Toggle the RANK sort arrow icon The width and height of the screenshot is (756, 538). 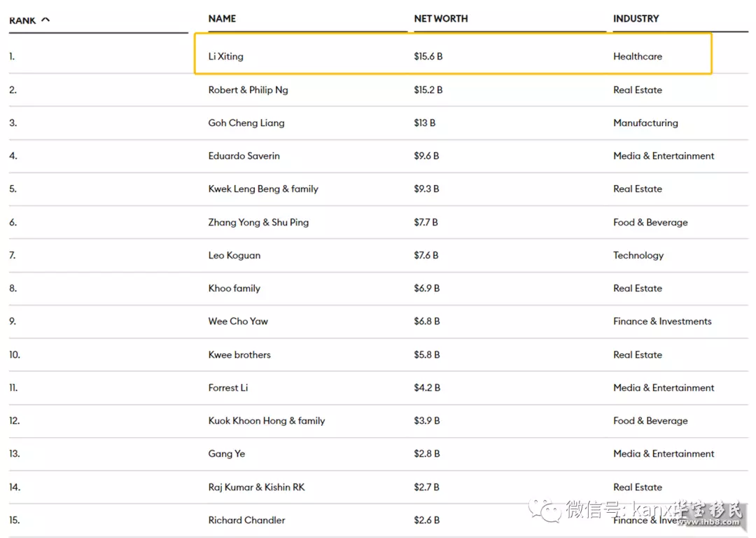pos(45,20)
